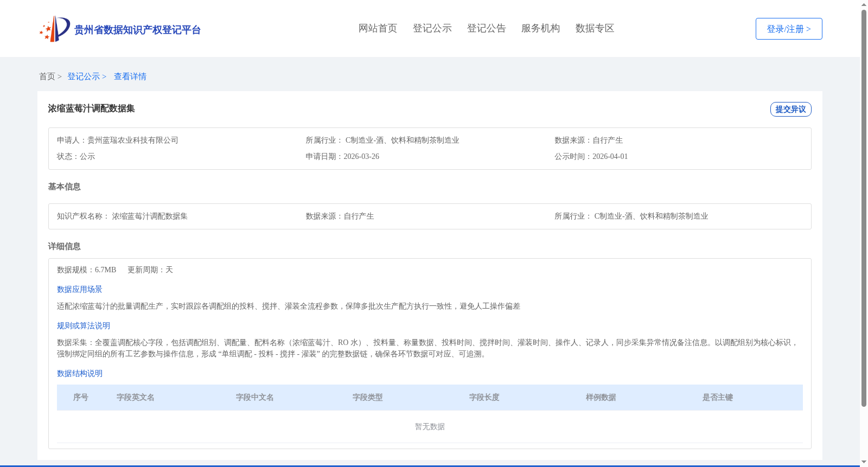Click 字段类型 column header
Screen dimensions: 868x467
(368, 398)
